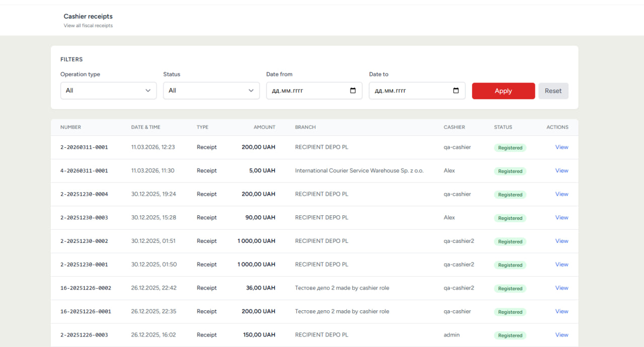Focus the Date from input field

point(314,91)
